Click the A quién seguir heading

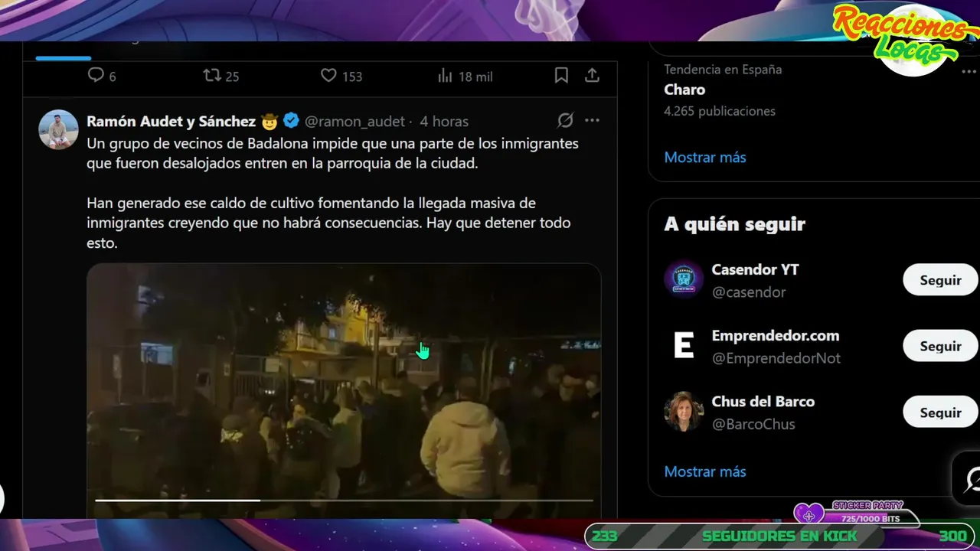tap(735, 224)
